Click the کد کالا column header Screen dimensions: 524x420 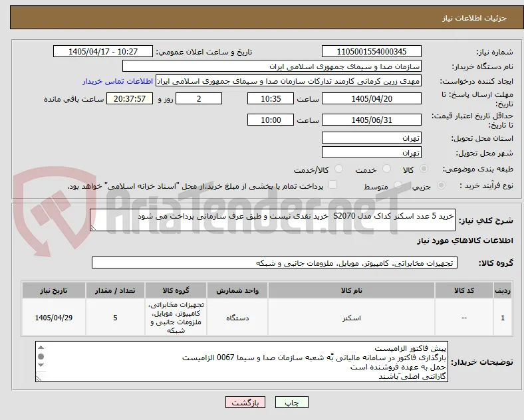[x=464, y=290]
